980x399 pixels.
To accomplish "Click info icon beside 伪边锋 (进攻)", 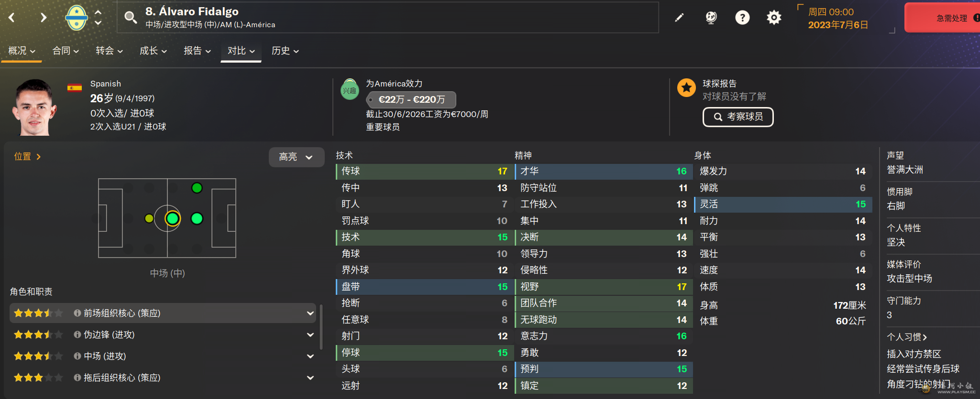I will pyautogui.click(x=77, y=335).
